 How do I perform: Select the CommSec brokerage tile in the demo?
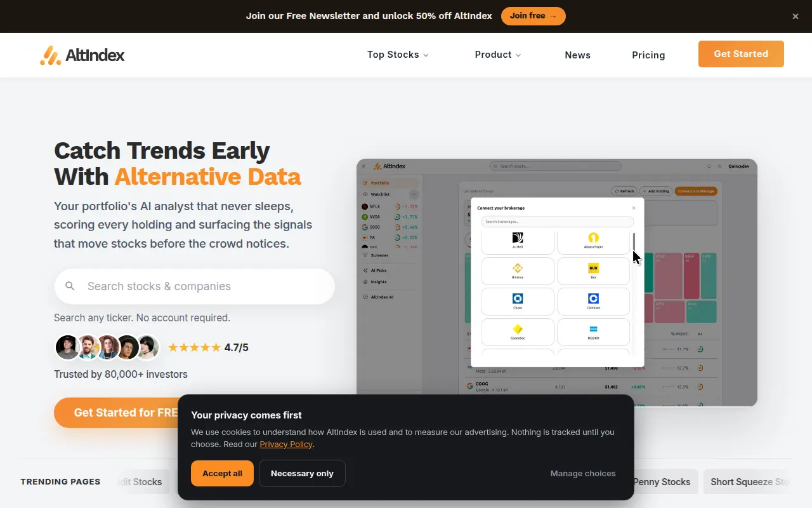click(518, 332)
